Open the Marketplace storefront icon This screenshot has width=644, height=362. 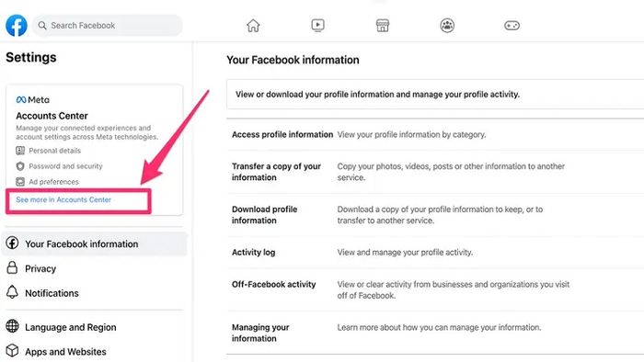click(x=383, y=26)
